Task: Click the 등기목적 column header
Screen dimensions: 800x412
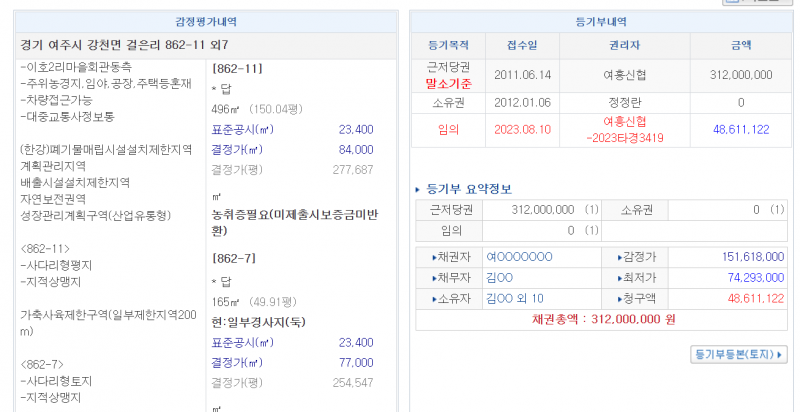Action: tap(449, 45)
